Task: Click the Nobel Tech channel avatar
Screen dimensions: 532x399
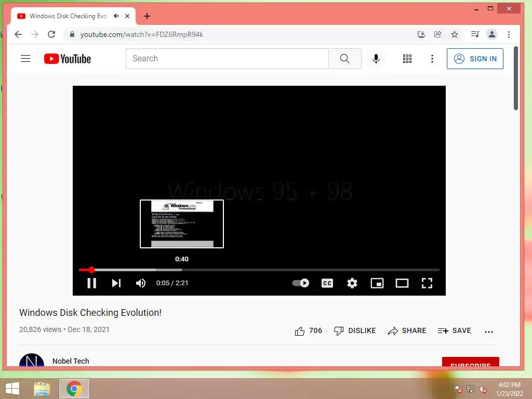Action: pos(32,361)
